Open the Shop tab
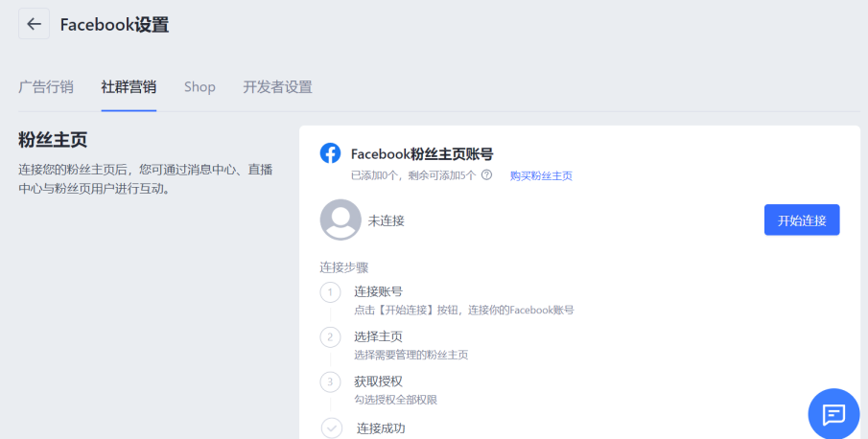Viewport: 868px width, 439px height. [x=199, y=87]
